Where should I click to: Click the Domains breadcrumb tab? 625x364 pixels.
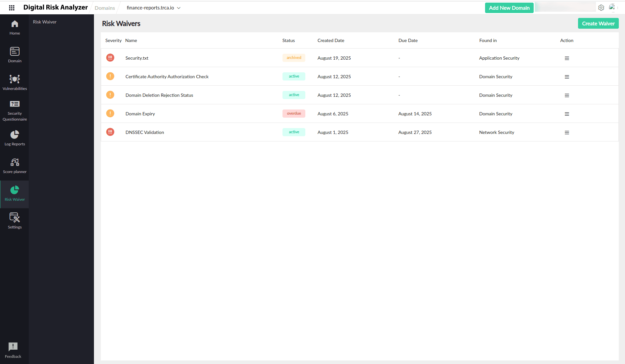tap(105, 8)
